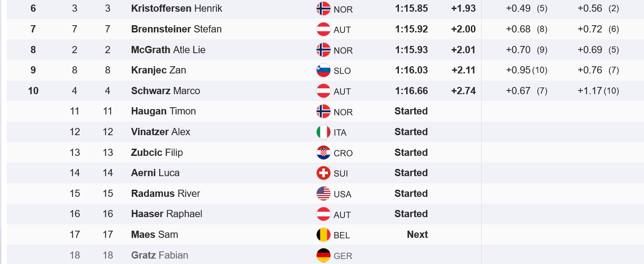Image resolution: width=644 pixels, height=264 pixels.
Task: Click Germany flag beside Gratz Fabian
Action: [x=323, y=255]
